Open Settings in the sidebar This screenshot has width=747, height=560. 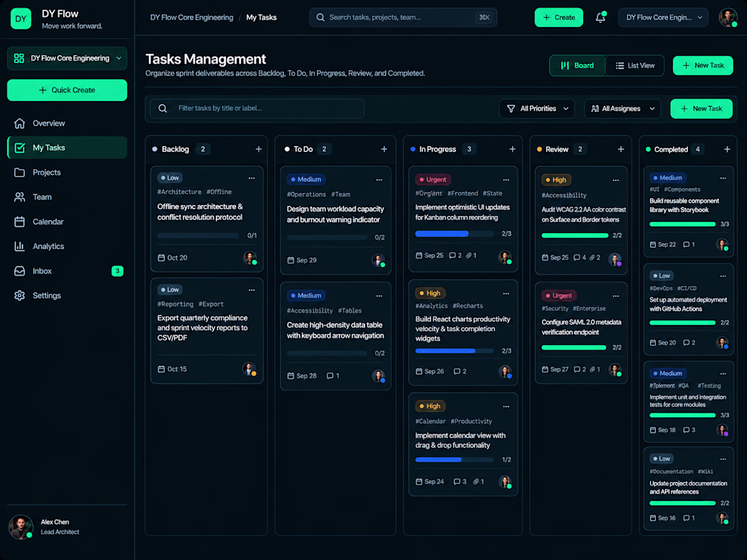coord(67,296)
